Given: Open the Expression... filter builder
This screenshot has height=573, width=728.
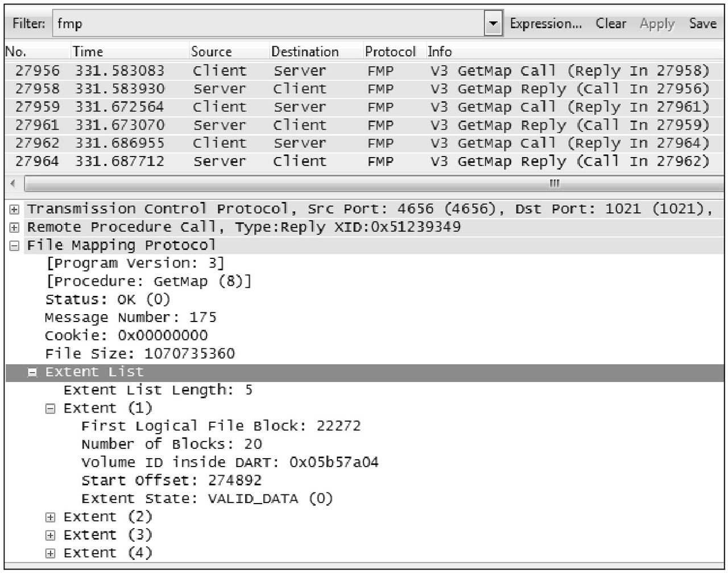Looking at the screenshot, I should coord(545,24).
